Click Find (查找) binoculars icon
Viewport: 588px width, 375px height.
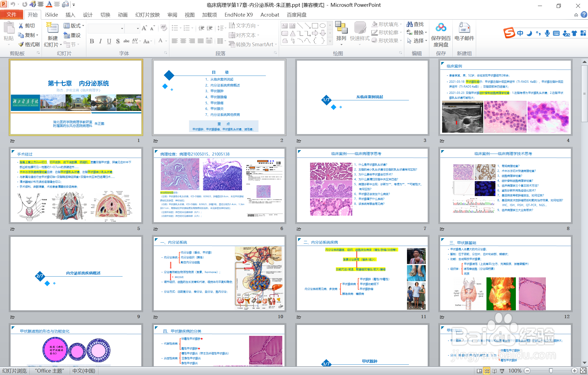(x=410, y=24)
